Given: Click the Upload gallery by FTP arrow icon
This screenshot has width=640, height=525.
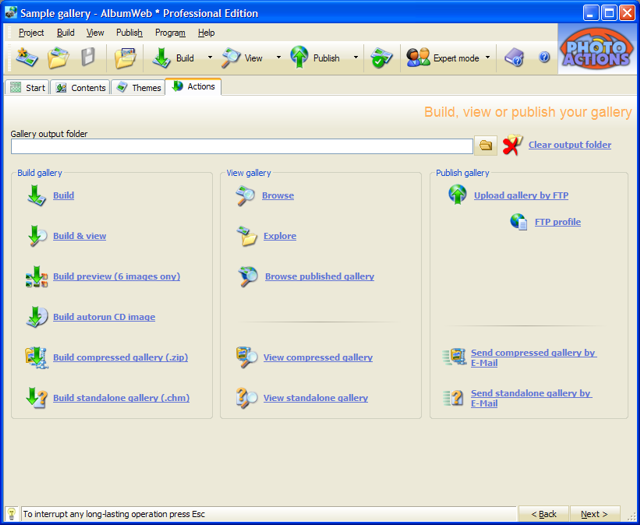Looking at the screenshot, I should 458,194.
